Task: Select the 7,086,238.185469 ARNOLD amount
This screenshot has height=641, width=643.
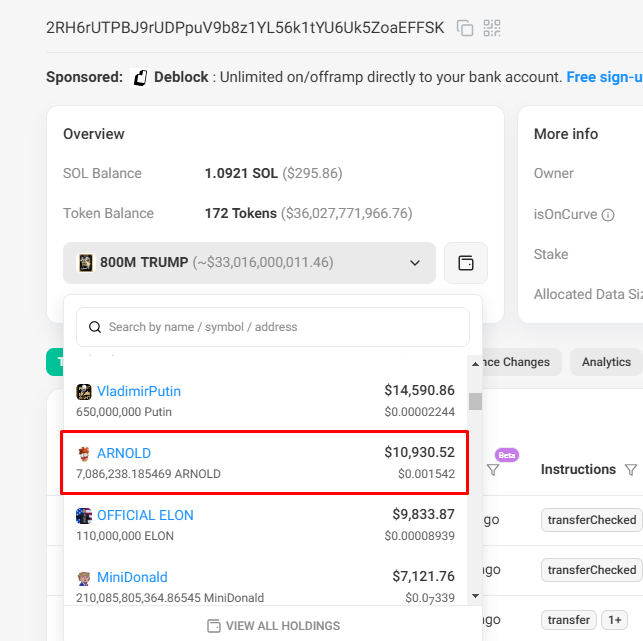Action: coord(148,474)
